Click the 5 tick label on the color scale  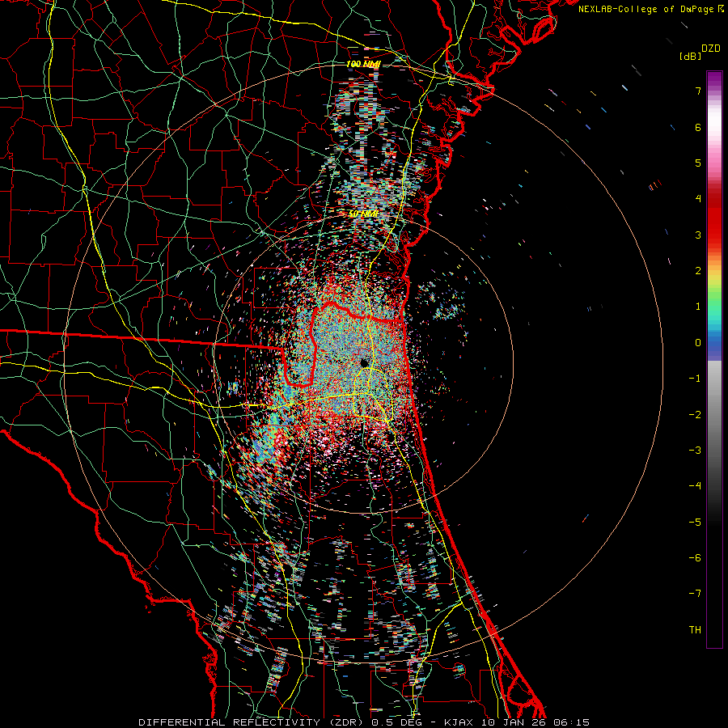[x=698, y=163]
